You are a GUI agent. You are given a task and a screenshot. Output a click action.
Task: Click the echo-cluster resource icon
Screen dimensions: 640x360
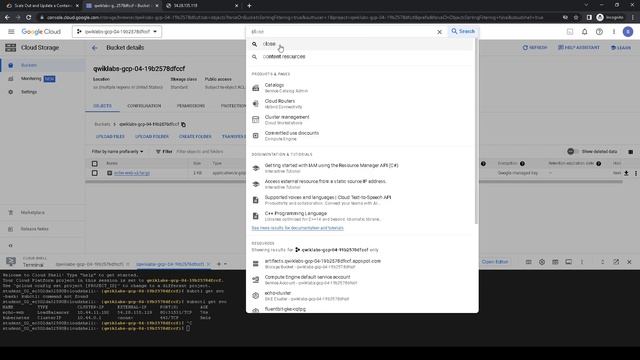click(x=256, y=296)
